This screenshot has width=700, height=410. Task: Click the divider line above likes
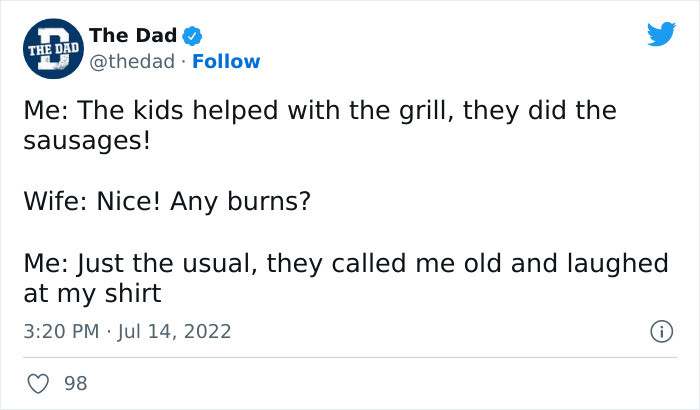[350, 357]
